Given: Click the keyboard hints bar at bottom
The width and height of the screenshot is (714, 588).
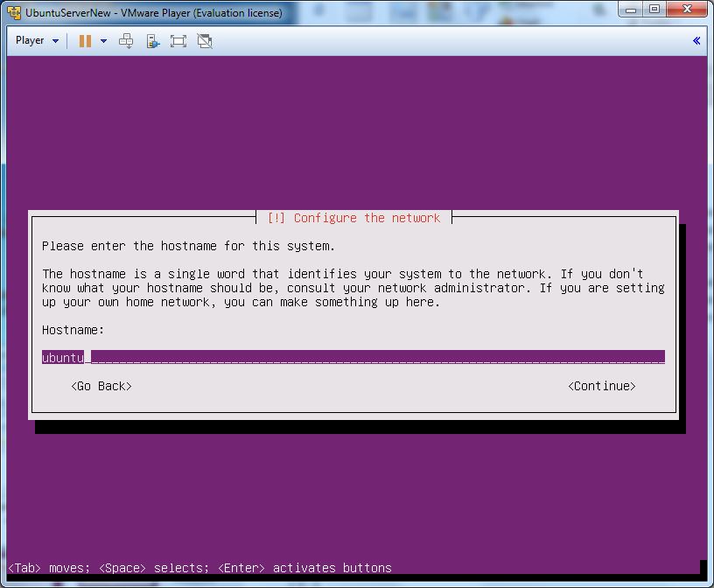Looking at the screenshot, I should [x=199, y=568].
